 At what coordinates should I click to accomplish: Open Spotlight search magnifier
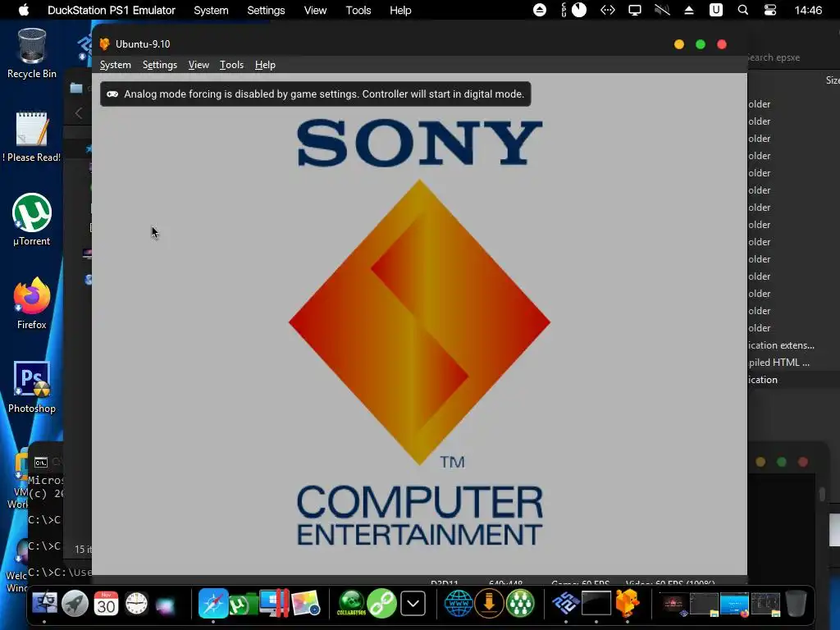pos(742,10)
